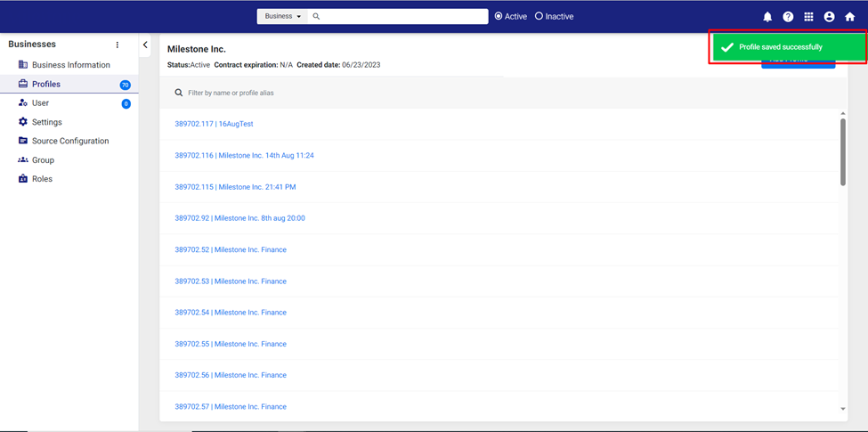Open profile 389702.53 Milestone Inc. Finance

tap(231, 281)
